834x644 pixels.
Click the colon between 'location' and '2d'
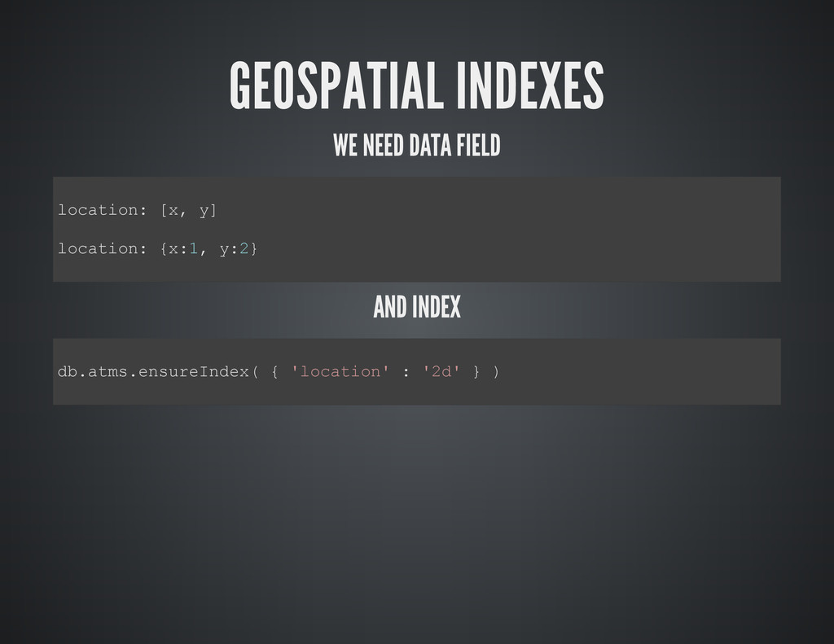pos(406,372)
